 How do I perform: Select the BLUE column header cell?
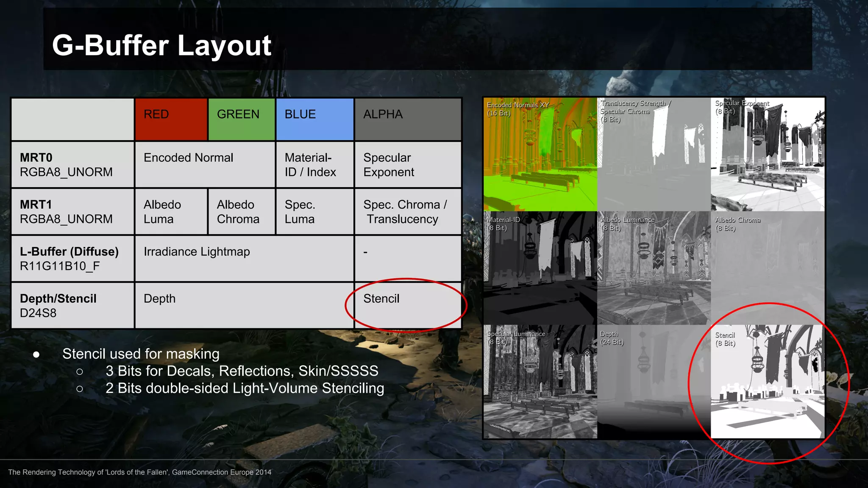click(x=315, y=119)
